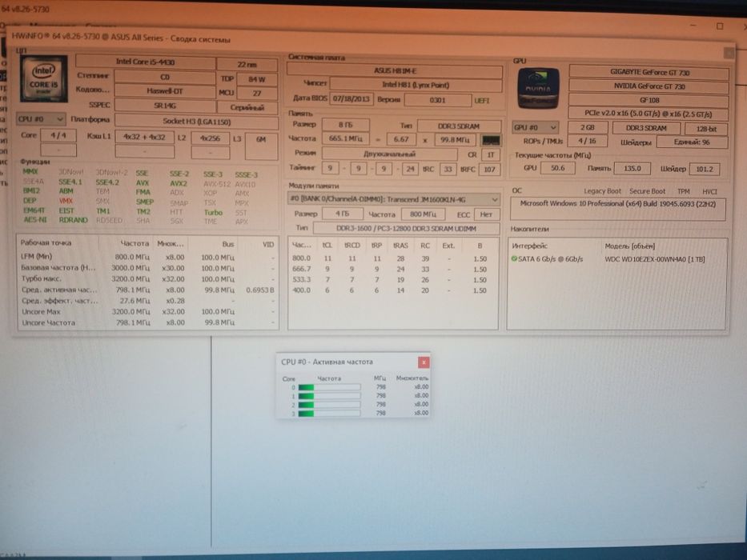Click the SSPEC SR14G field
The image size is (747, 560).
165,106
